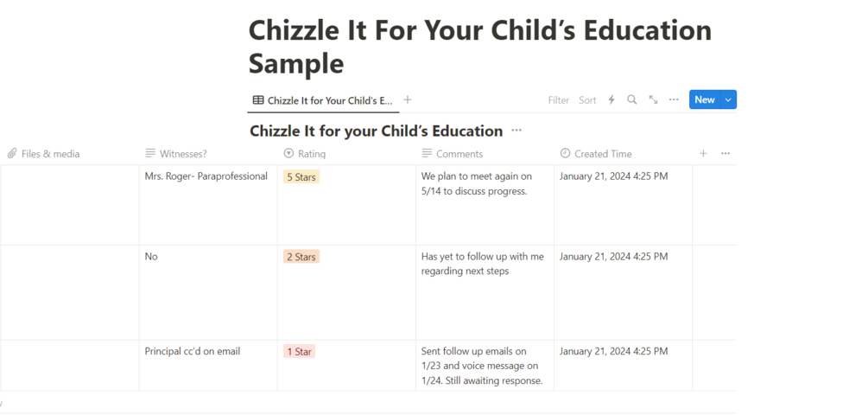Open the database title ellipsis menu
The width and height of the screenshot is (868, 415).
tap(516, 131)
